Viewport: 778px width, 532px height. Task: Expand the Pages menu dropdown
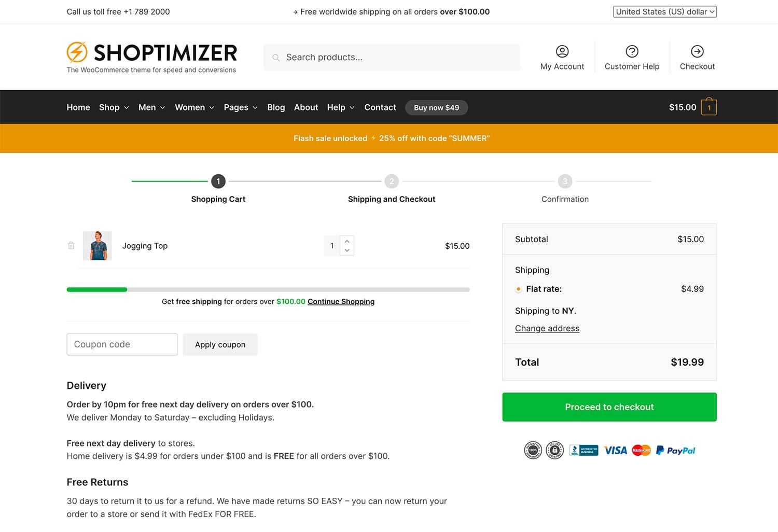coord(241,107)
